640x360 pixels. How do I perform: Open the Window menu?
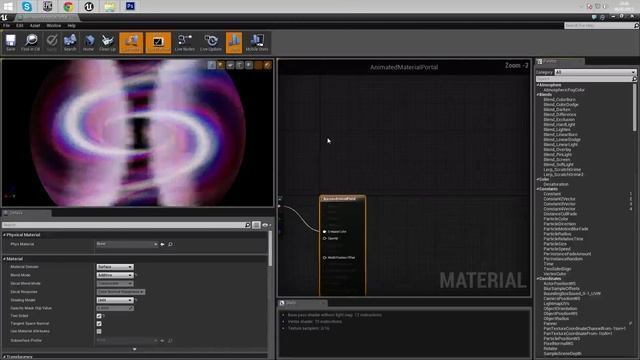pyautogui.click(x=53, y=25)
